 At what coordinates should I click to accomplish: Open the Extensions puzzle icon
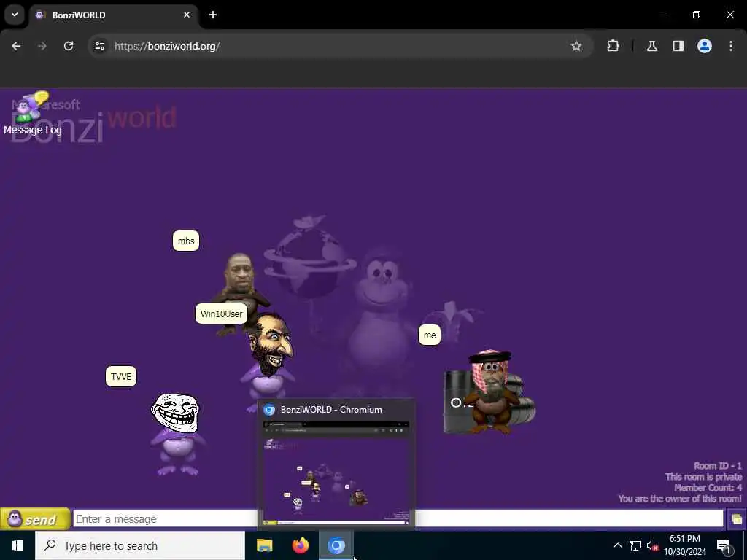[x=613, y=46]
